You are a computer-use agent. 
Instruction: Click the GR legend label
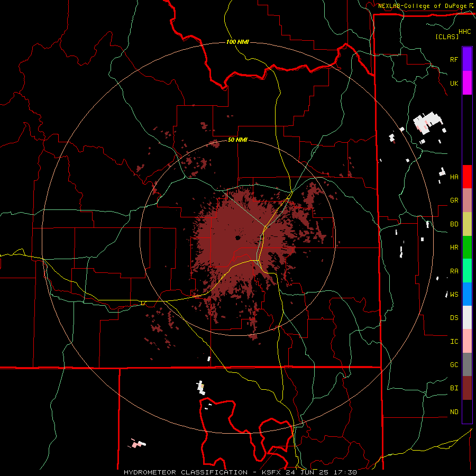(454, 200)
